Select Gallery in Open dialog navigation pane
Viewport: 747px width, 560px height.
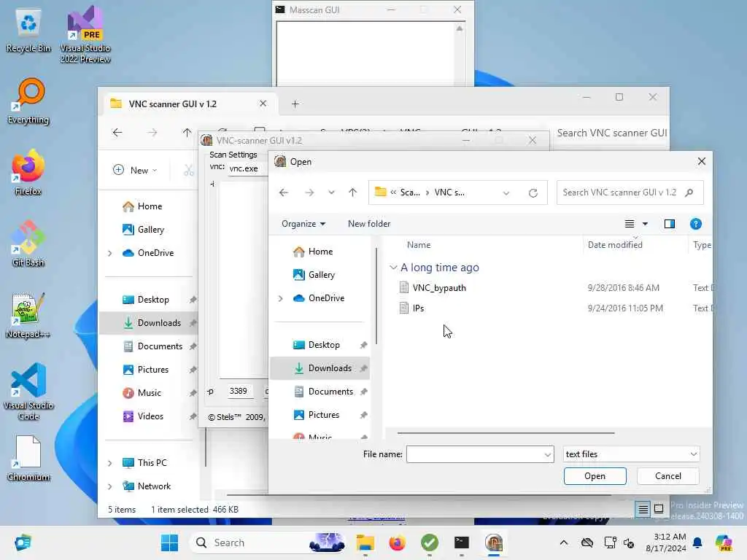click(320, 275)
